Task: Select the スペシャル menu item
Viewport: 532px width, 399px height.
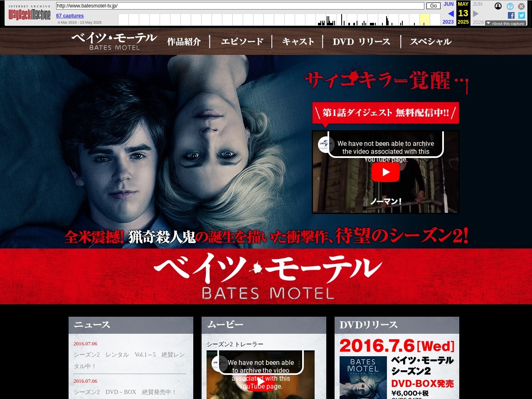Action: click(431, 42)
